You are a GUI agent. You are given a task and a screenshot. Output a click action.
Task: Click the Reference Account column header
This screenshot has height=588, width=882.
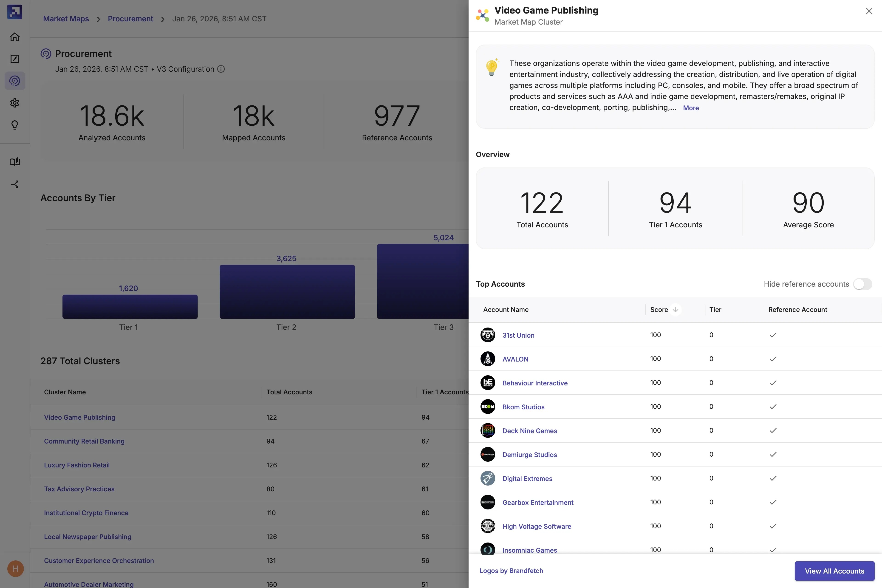(x=798, y=310)
